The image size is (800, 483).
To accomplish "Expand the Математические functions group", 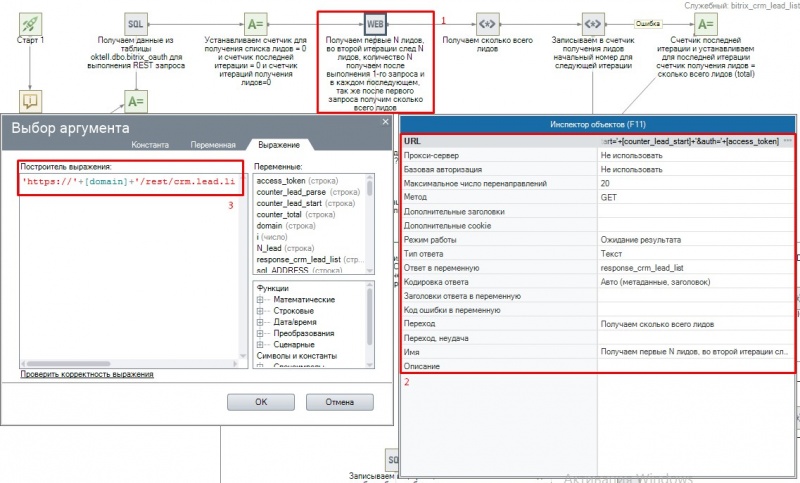I will coord(260,299).
